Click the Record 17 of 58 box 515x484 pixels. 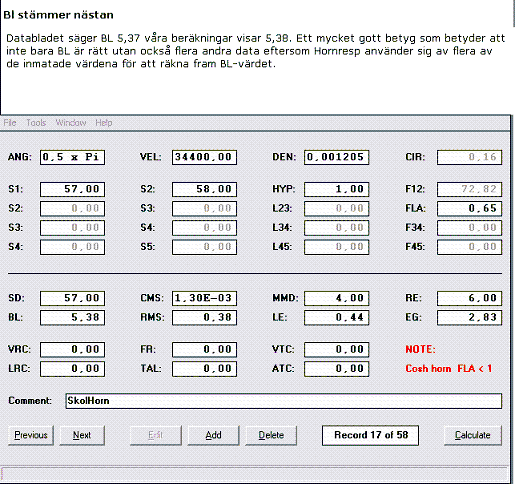click(370, 435)
